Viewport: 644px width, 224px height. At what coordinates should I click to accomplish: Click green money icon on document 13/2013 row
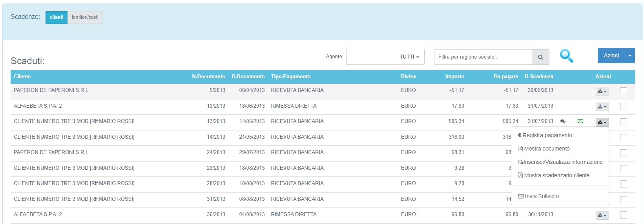pyautogui.click(x=580, y=121)
